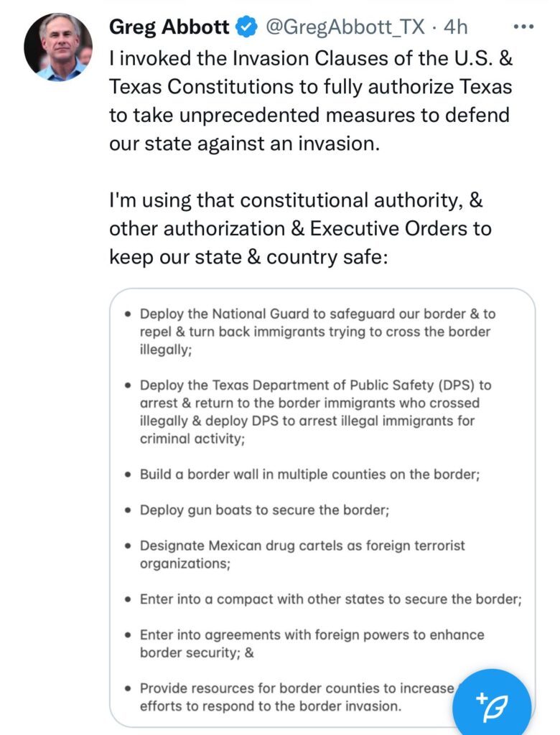The height and width of the screenshot is (735, 560).
Task: Click the "Designate Mexican drug cartels" bullet
Action: click(302, 555)
